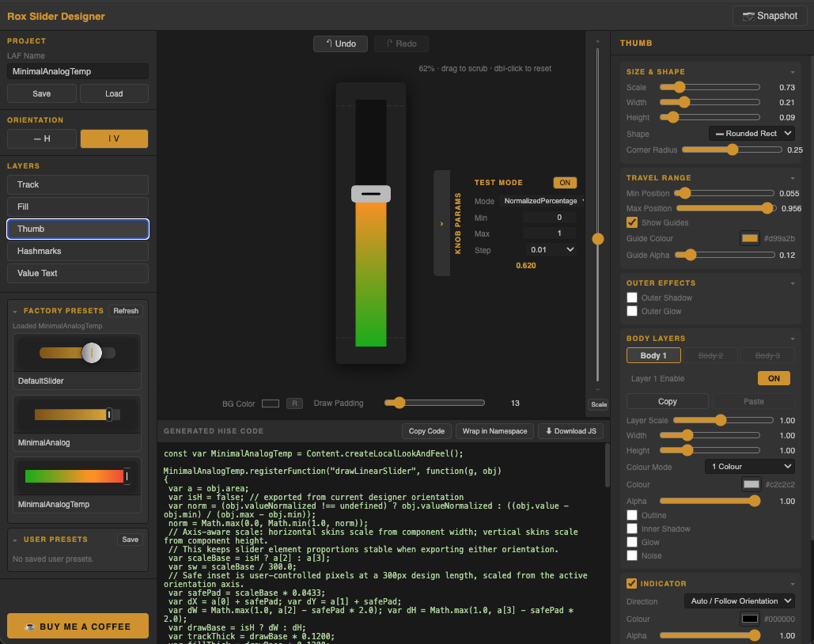The height and width of the screenshot is (644, 814).
Task: Enable the Inner Shadow checkbox
Action: [632, 528]
